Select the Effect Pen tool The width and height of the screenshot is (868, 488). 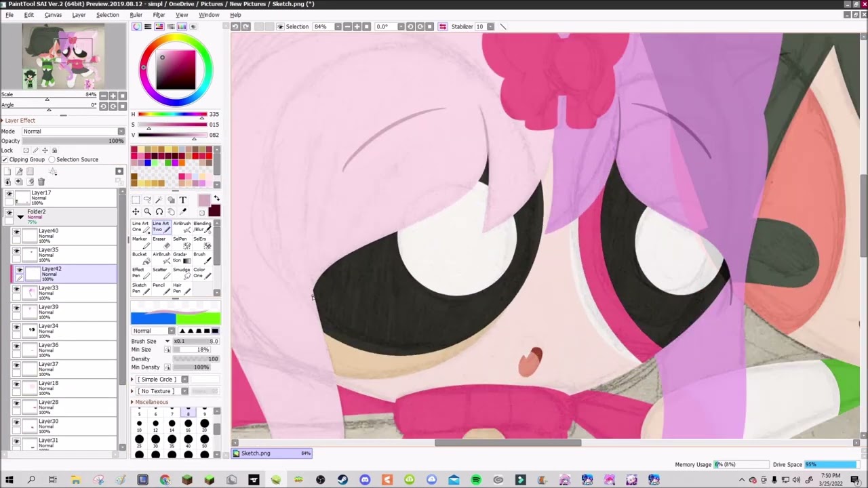[x=140, y=272]
